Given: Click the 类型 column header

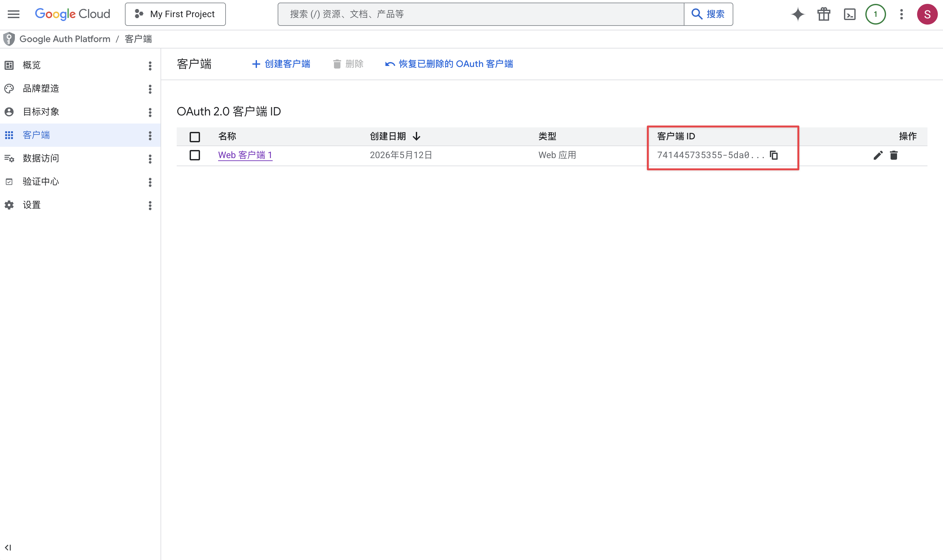Looking at the screenshot, I should (x=547, y=136).
